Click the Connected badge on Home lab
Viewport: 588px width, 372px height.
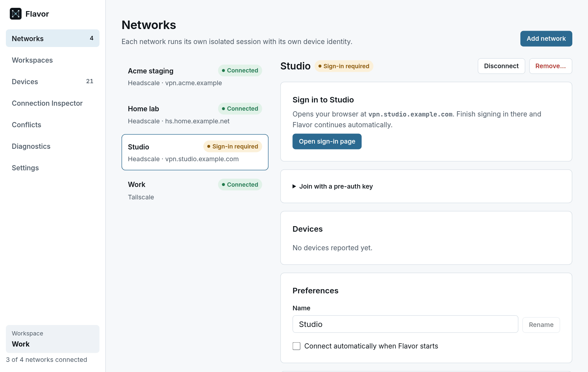point(240,109)
